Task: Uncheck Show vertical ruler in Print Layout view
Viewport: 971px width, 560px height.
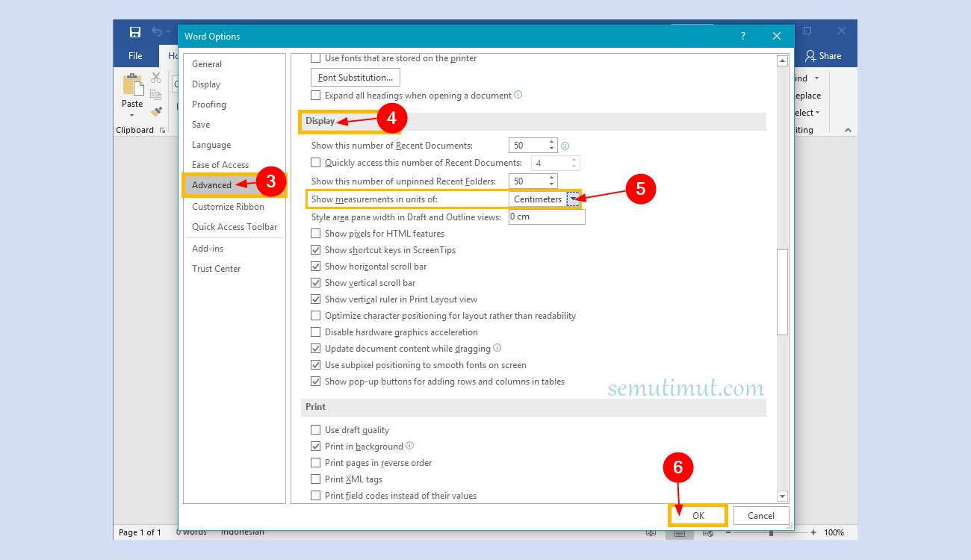Action: tap(315, 299)
